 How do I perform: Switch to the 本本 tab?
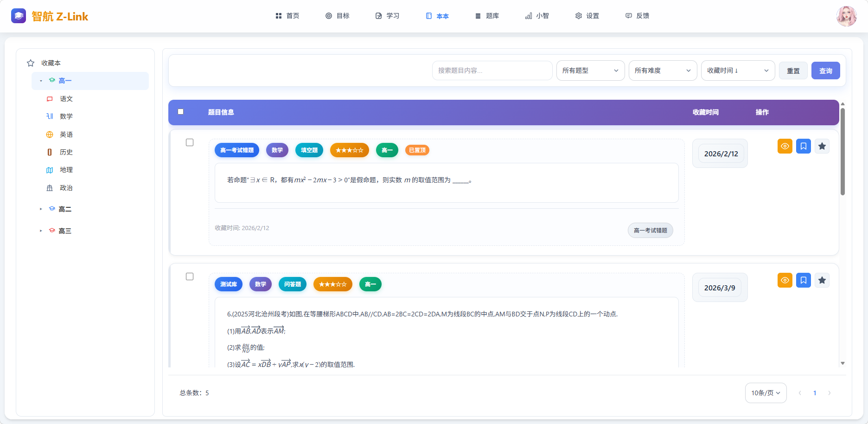tap(437, 16)
